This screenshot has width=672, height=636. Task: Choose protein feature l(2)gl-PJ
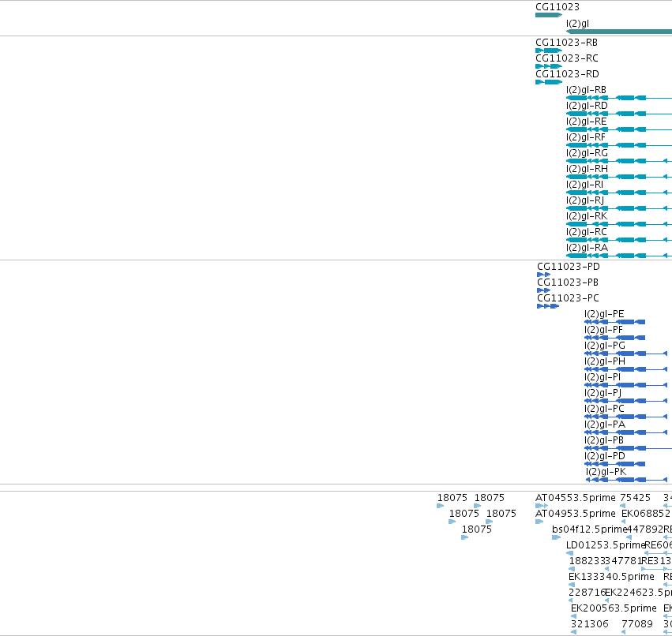626,402
